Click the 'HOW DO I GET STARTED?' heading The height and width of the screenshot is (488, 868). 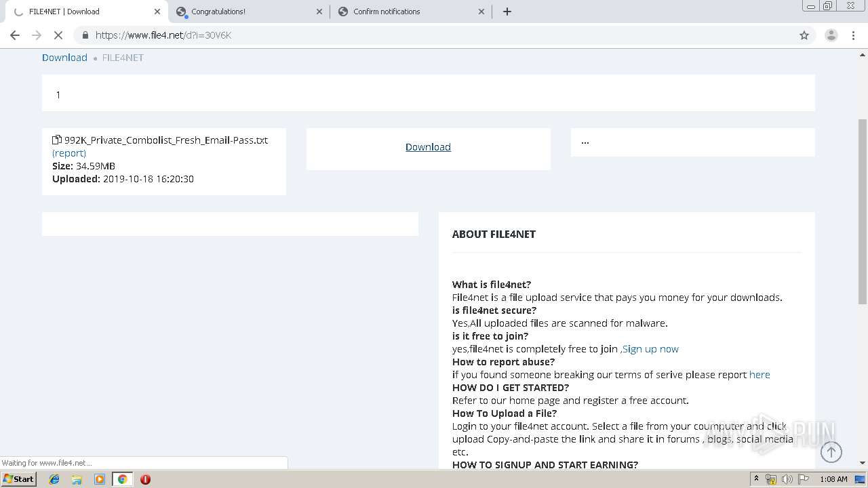coord(511,388)
